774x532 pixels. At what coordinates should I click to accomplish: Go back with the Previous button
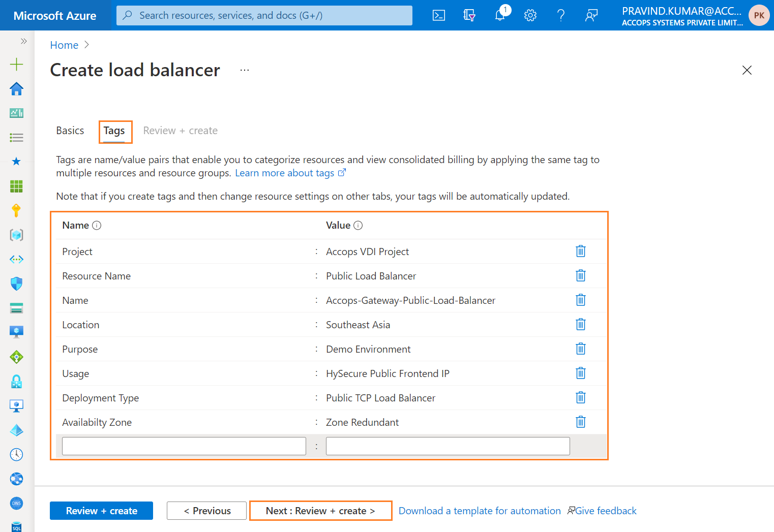207,511
